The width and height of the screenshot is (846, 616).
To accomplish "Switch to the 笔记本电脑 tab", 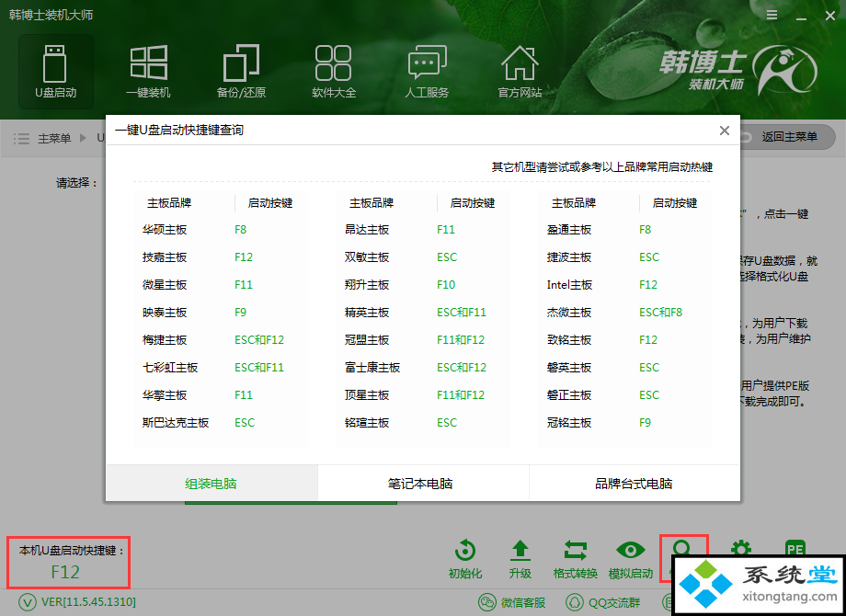I will [423, 484].
